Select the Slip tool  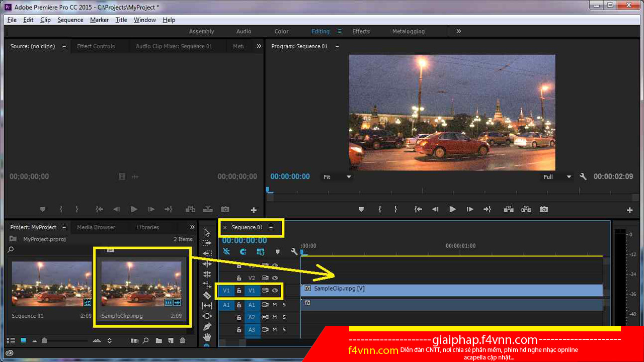[x=207, y=306]
